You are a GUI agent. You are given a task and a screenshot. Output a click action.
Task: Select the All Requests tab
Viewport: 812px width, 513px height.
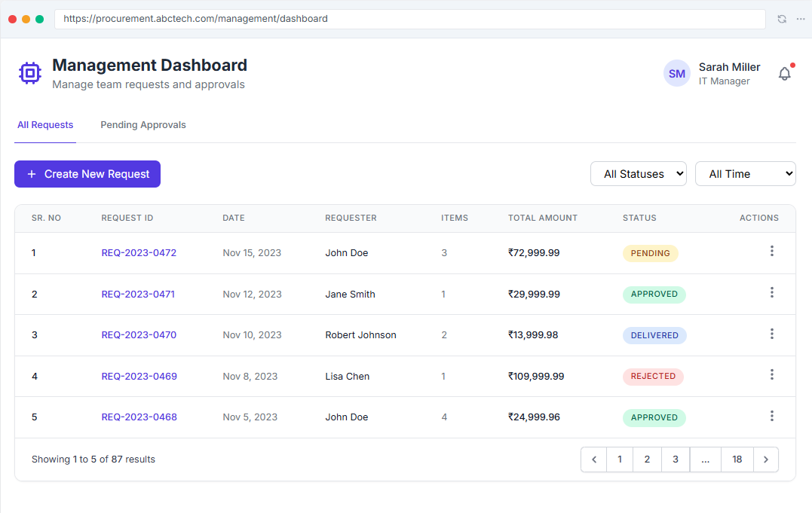point(45,125)
